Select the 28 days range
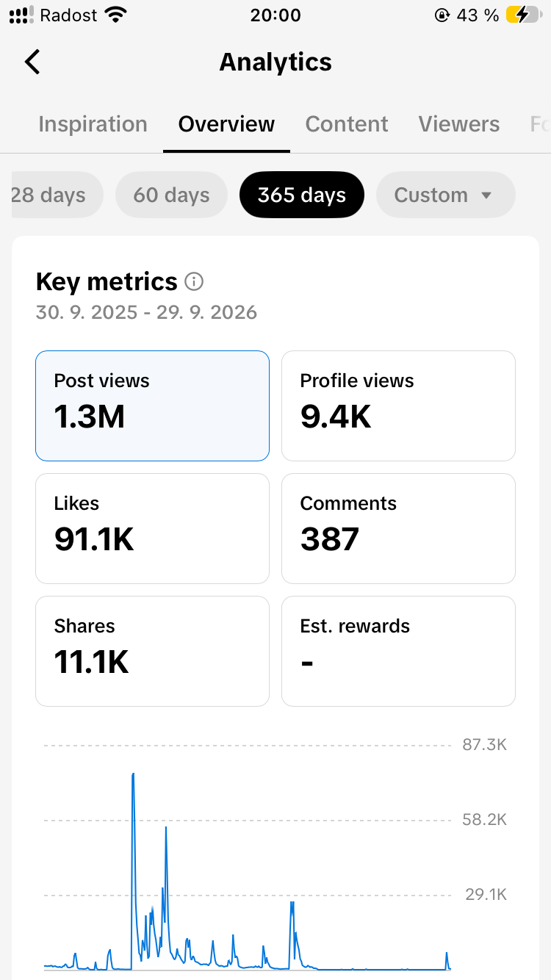 tap(57, 195)
